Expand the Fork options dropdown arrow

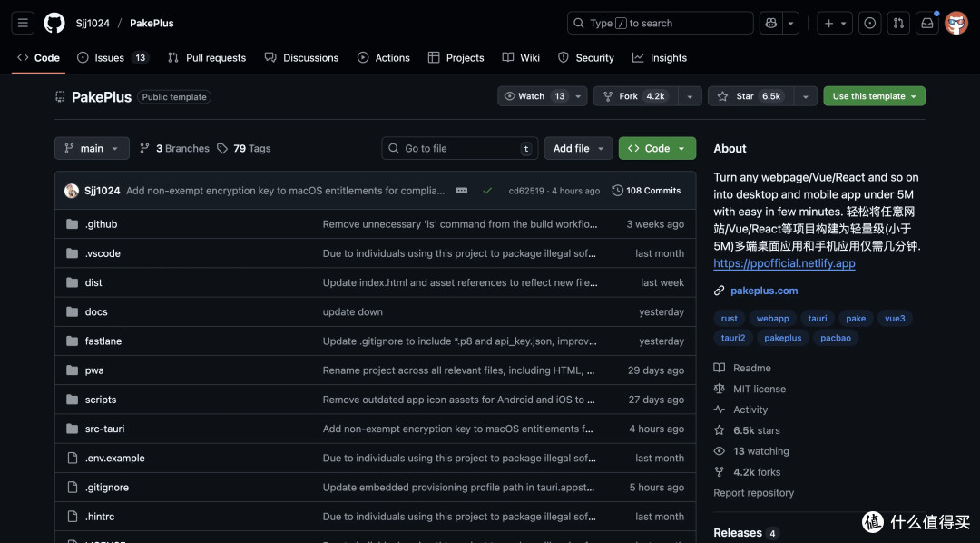coord(690,96)
